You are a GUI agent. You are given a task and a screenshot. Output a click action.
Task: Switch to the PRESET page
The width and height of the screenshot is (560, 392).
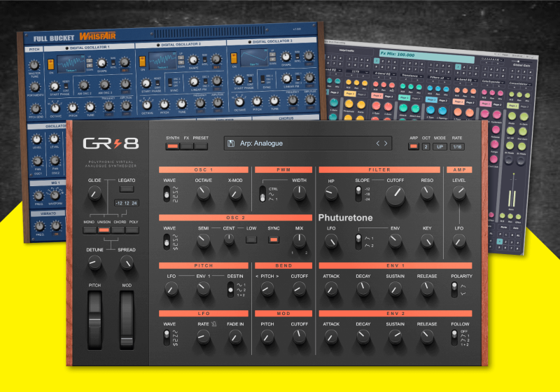[202, 146]
